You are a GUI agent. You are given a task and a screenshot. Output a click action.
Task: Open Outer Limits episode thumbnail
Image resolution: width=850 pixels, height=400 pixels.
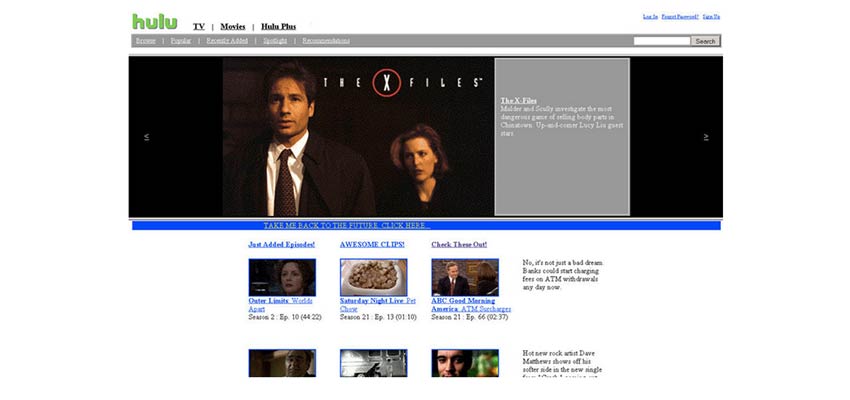coord(282,277)
